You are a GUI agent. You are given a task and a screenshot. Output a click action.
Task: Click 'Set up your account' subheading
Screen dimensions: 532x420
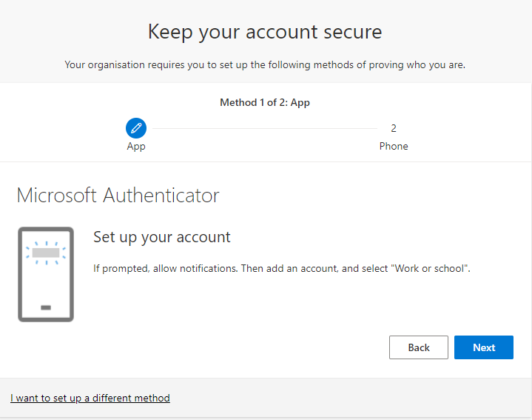click(162, 237)
